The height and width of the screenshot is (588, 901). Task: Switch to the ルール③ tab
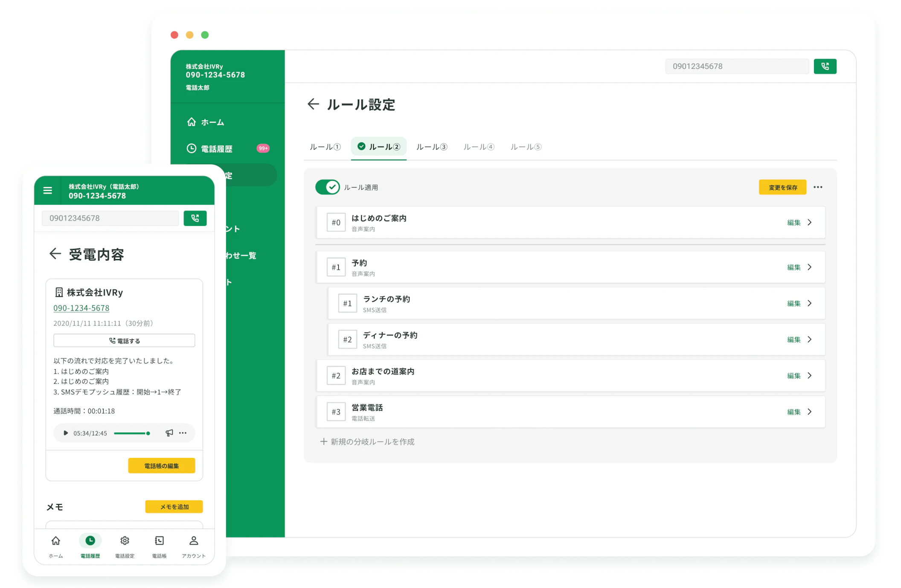(431, 147)
